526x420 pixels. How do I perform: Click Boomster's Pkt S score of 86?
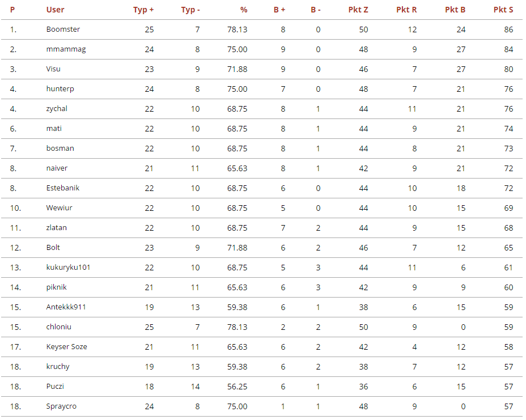pos(508,29)
